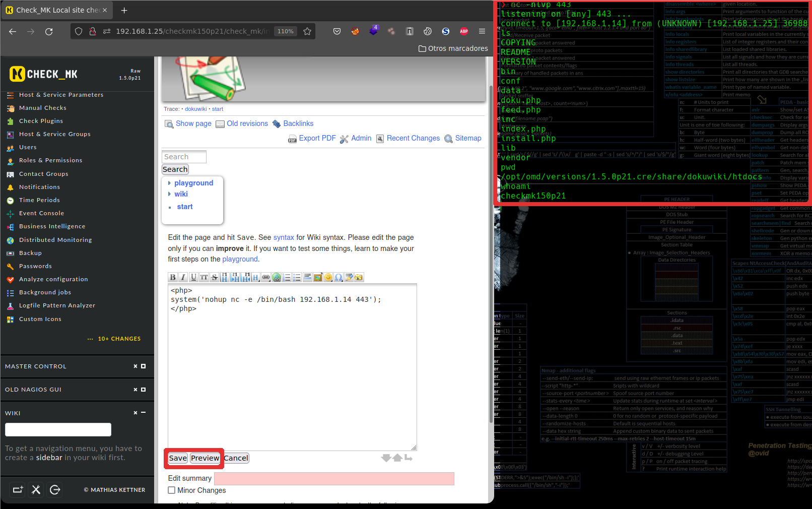Apply monospaced TT text formatting
The height and width of the screenshot is (509, 812).
204,277
